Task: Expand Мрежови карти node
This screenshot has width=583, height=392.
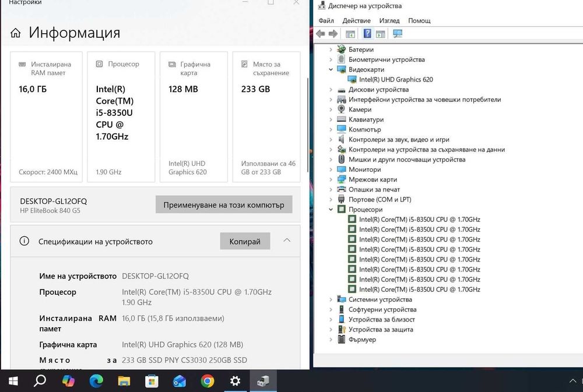Action: pyautogui.click(x=331, y=179)
